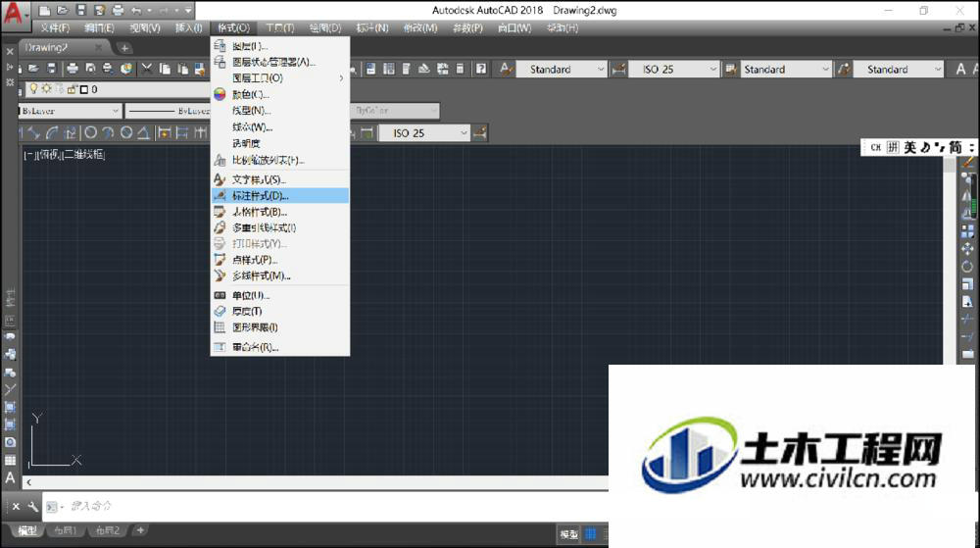The image size is (980, 548).
Task: Open the 文件(F) menu
Action: (55, 28)
